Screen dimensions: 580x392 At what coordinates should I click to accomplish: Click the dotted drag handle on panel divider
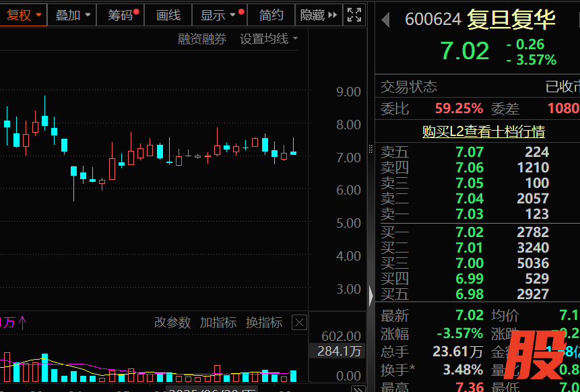pos(370,149)
